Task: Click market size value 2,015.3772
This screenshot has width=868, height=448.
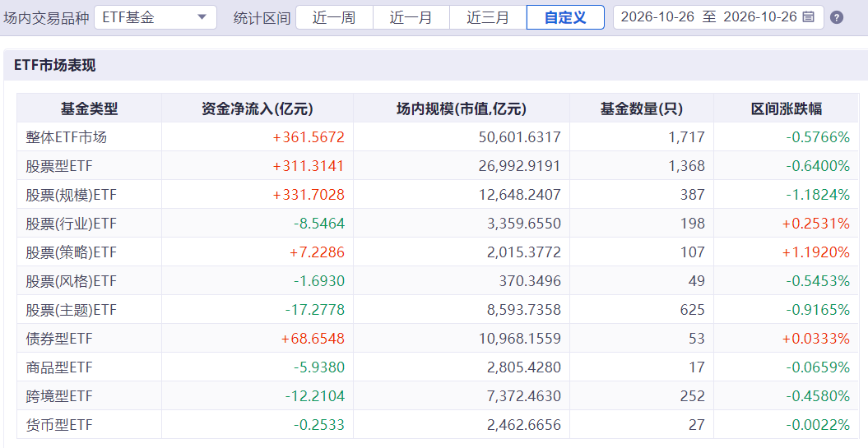Action: tap(524, 252)
